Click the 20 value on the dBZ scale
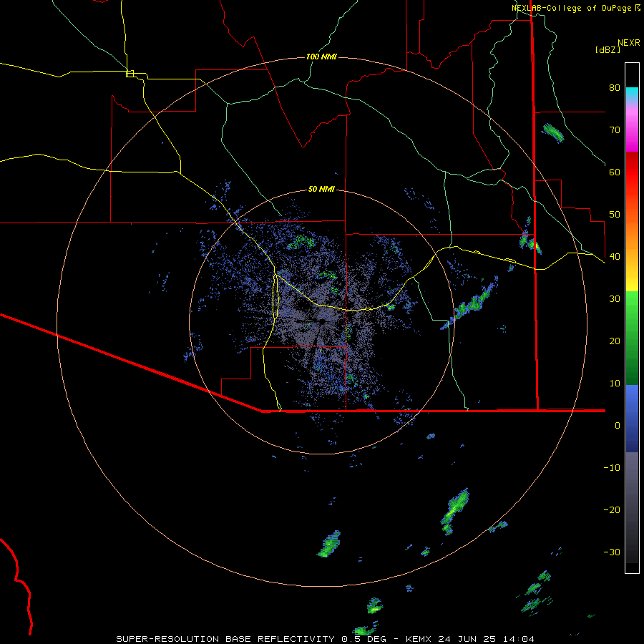The width and height of the screenshot is (644, 644). coord(615,341)
